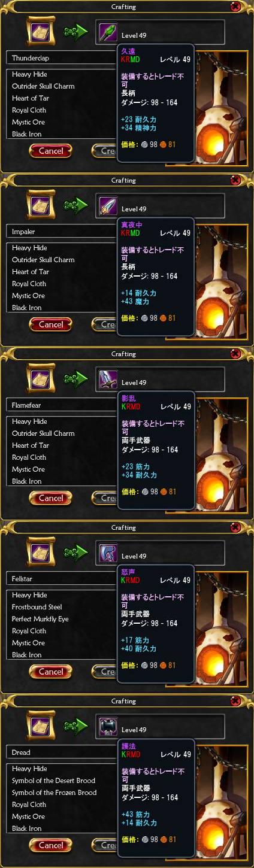The width and height of the screenshot is (254, 868).
Task: Click the Fellstar recipe scroll icon
Action: coord(41,552)
